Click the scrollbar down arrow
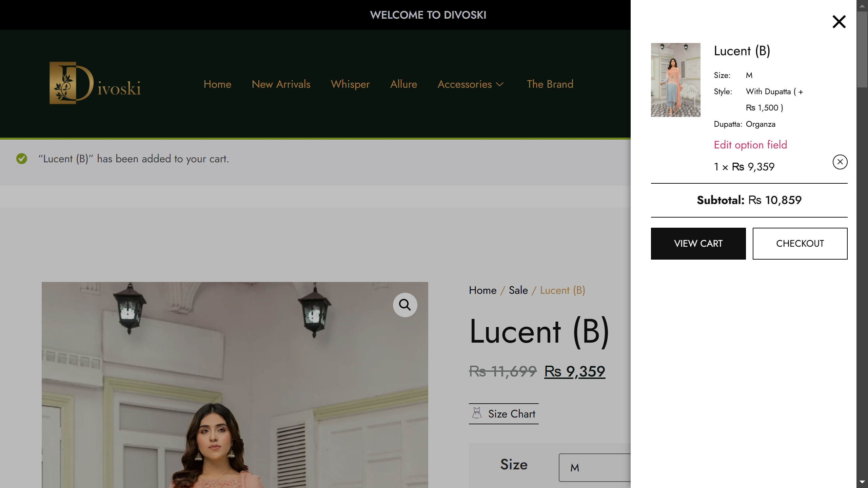Viewport: 868px width, 488px height. [x=862, y=482]
